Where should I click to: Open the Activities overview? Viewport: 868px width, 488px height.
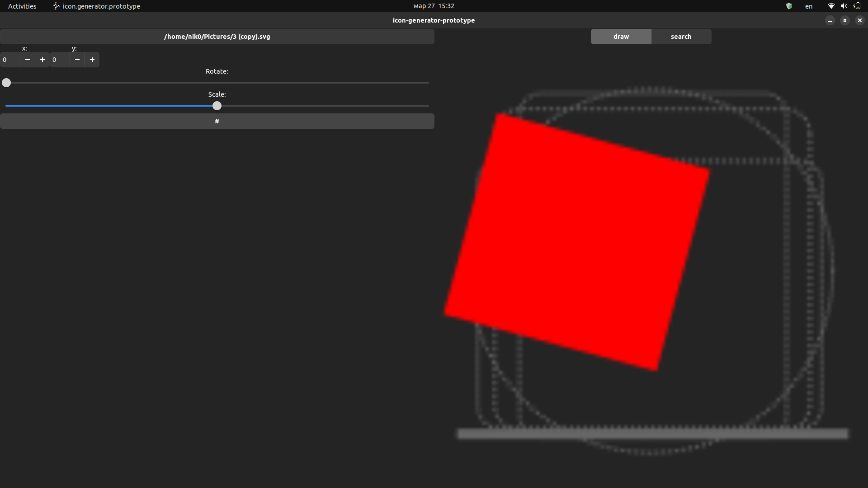[x=22, y=6]
